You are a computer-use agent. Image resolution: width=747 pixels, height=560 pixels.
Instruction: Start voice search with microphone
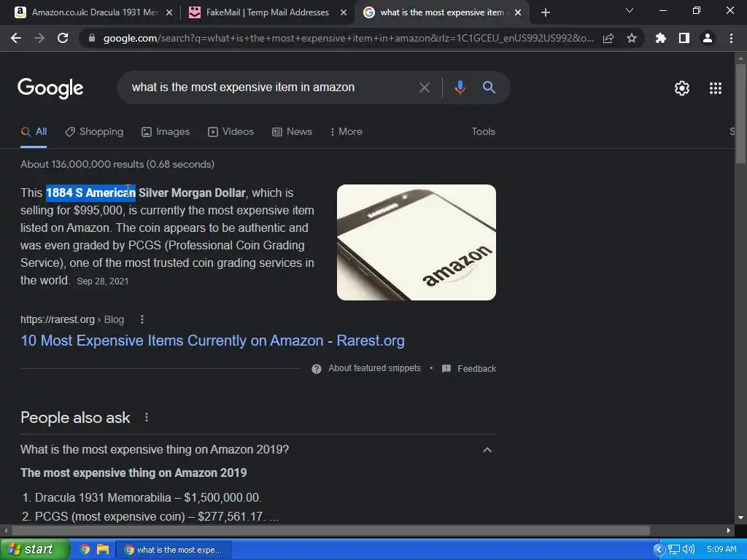pos(460,87)
